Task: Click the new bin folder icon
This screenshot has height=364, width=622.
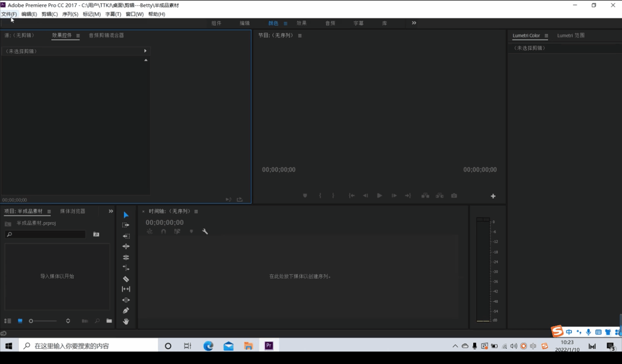Action: [x=109, y=321]
